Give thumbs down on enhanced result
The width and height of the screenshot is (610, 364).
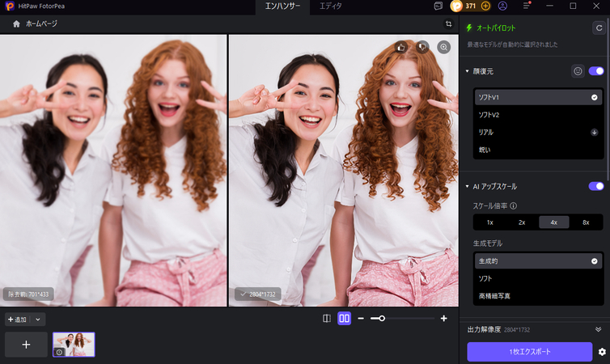[422, 48]
